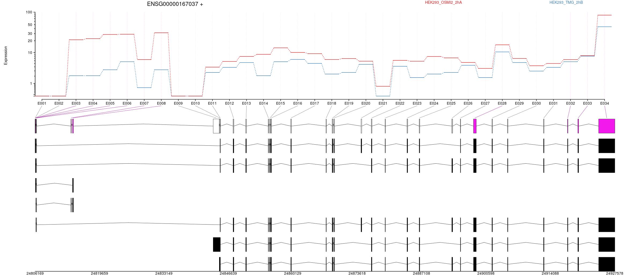644x279 pixels.
Task: Click genomic coordinate 24887108
Action: click(x=421, y=274)
